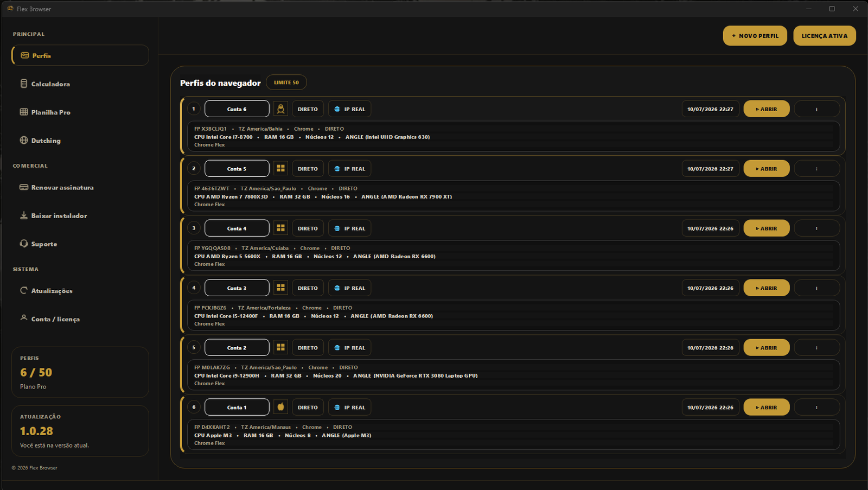Viewport: 868px width, 490px height.
Task: Launch Conta 4 with Abrir button
Action: tap(767, 228)
